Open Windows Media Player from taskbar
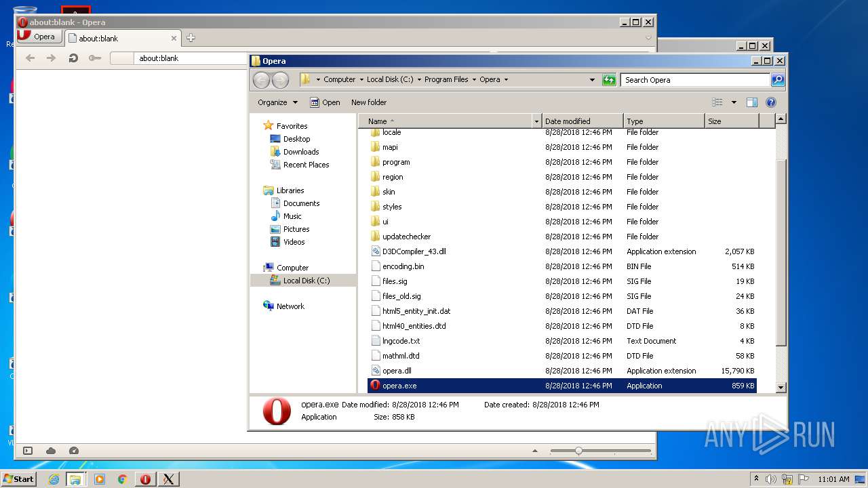The image size is (868, 488). tap(99, 479)
